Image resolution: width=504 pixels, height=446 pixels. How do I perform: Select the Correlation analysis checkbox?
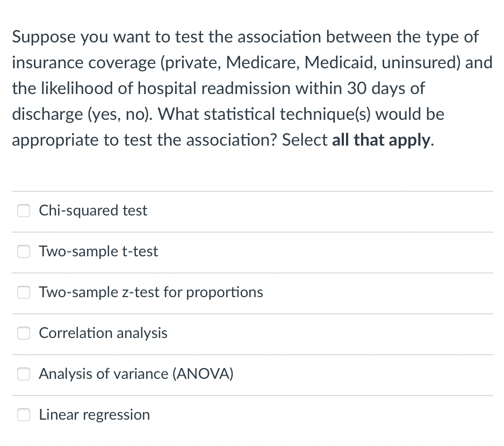[x=24, y=333]
